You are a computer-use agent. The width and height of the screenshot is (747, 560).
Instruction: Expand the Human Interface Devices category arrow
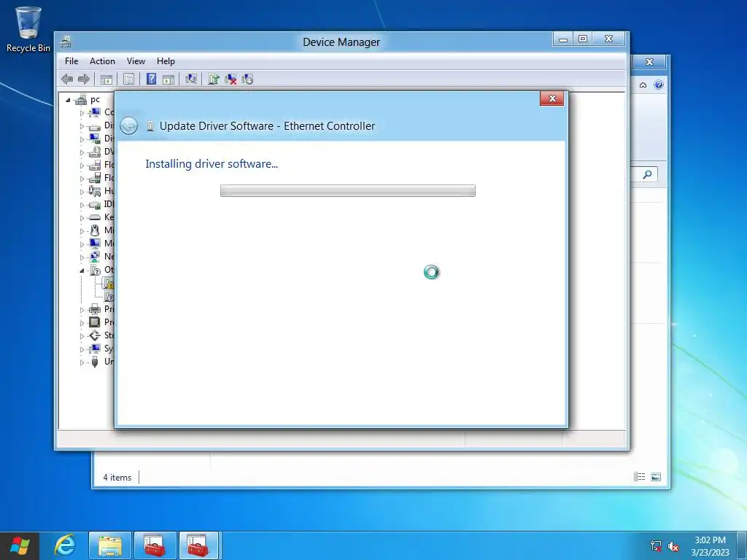[x=82, y=192]
